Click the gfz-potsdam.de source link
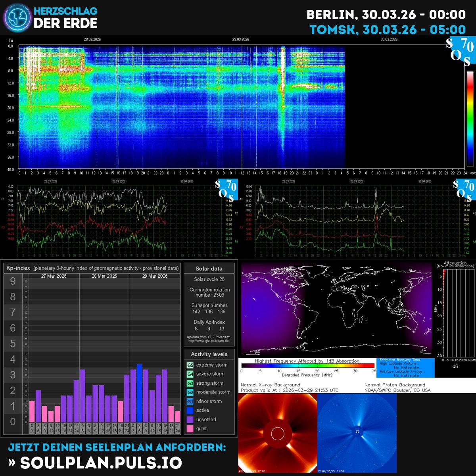Screen dimensions: 476x476 click(x=209, y=341)
